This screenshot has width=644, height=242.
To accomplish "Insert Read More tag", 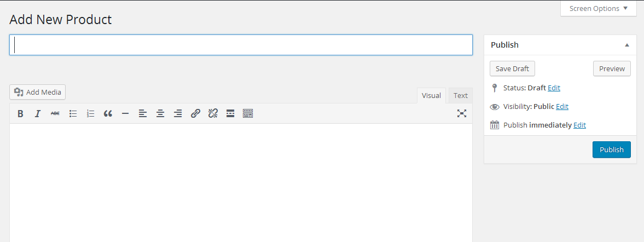I will pyautogui.click(x=230, y=114).
